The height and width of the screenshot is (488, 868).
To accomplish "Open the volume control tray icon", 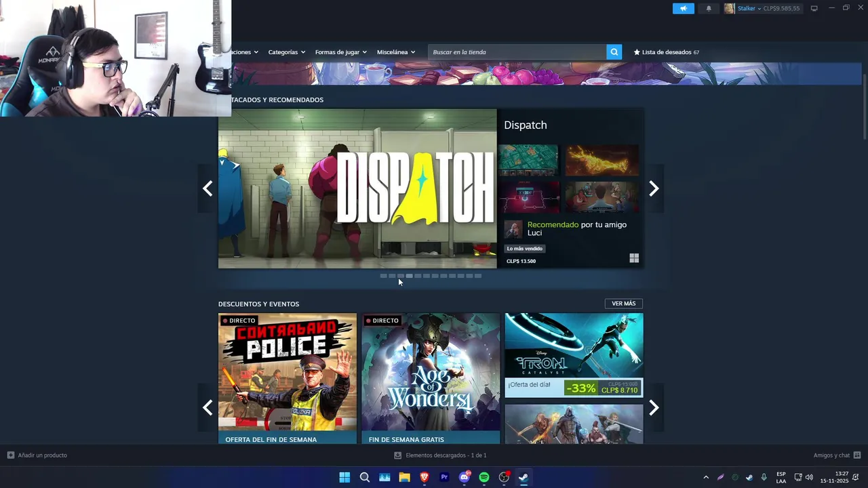I will click(809, 477).
